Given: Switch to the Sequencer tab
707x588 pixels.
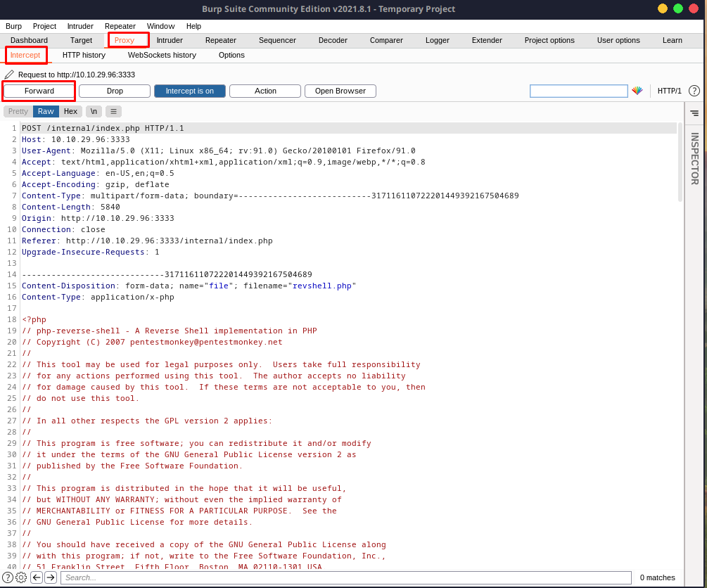Looking at the screenshot, I should [x=277, y=40].
